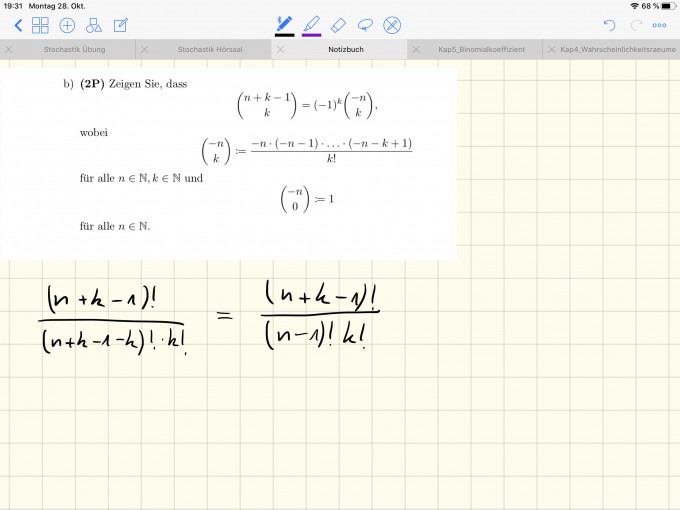Redo the last undone action
This screenshot has height=510, width=680.
coord(635,25)
